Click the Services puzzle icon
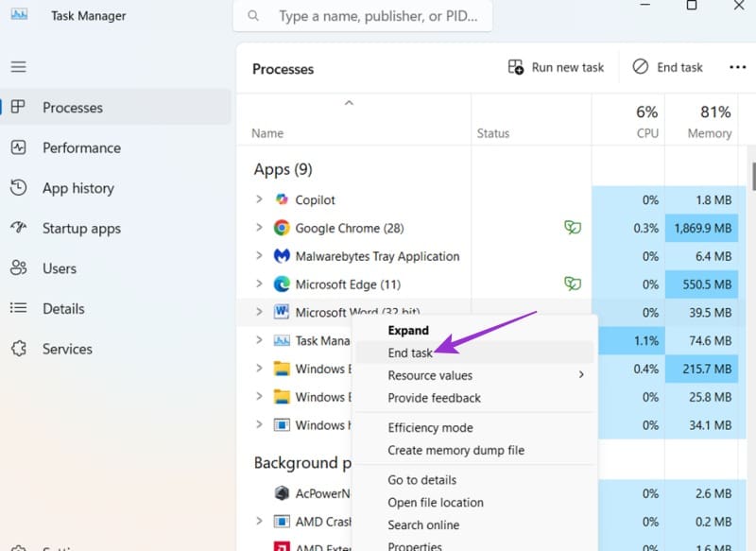Viewport: 756px width, 551px height. click(18, 348)
